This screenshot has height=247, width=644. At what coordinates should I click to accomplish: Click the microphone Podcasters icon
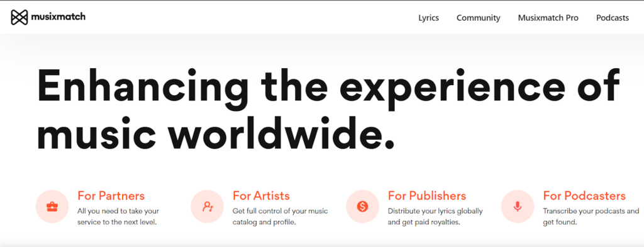pyautogui.click(x=518, y=207)
